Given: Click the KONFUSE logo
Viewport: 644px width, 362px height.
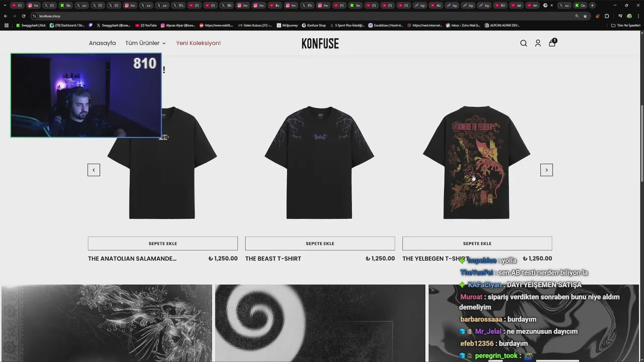Looking at the screenshot, I should 320,43.
